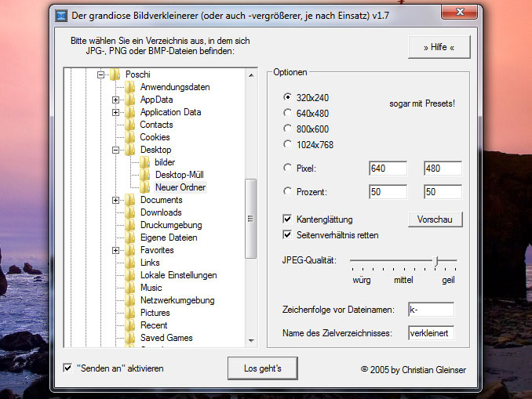532x399 pixels.
Task: Select the 320x240 preset radio button
Action: click(287, 97)
